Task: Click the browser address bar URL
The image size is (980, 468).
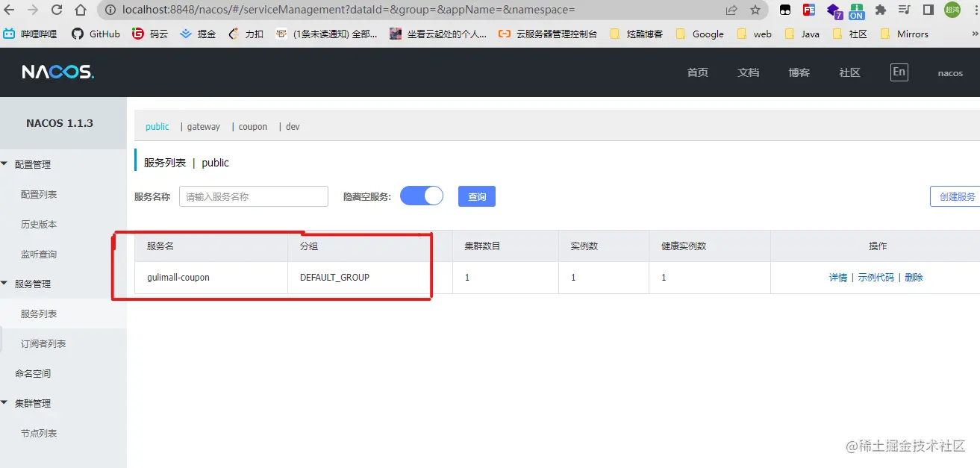Action: click(349, 10)
